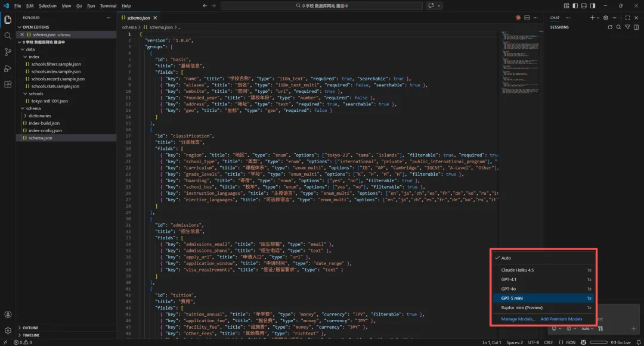Image resolution: width=644 pixels, height=346 pixels.
Task: Search chat sessions with magnifier icon
Action: point(618,27)
